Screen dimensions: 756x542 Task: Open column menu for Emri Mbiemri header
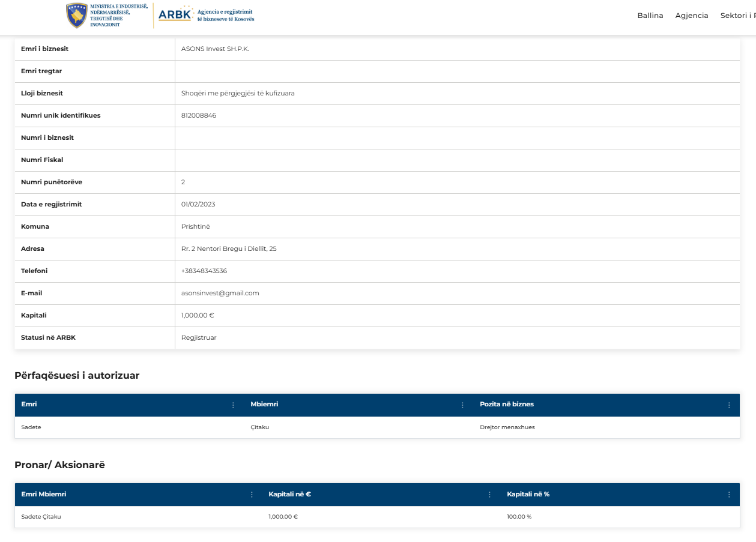[x=252, y=495]
